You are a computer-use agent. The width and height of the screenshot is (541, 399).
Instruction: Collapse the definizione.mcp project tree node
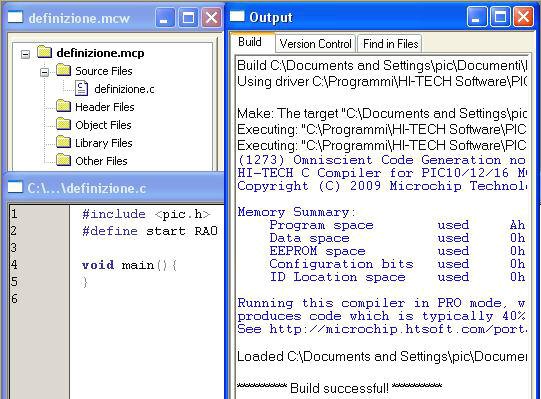tap(25, 54)
